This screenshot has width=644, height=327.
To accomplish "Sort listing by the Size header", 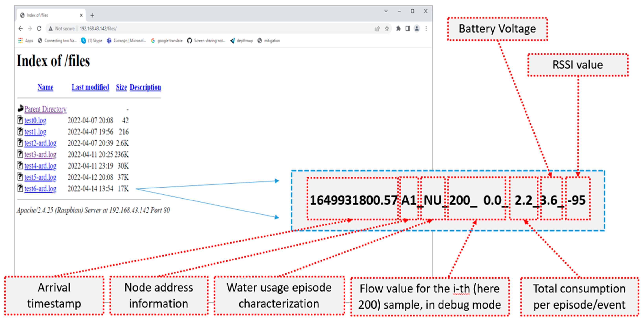I will point(121,87).
